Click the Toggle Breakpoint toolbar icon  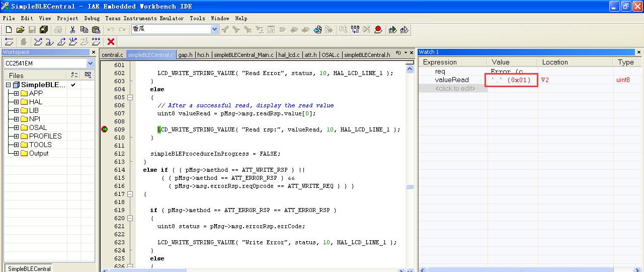[378, 30]
